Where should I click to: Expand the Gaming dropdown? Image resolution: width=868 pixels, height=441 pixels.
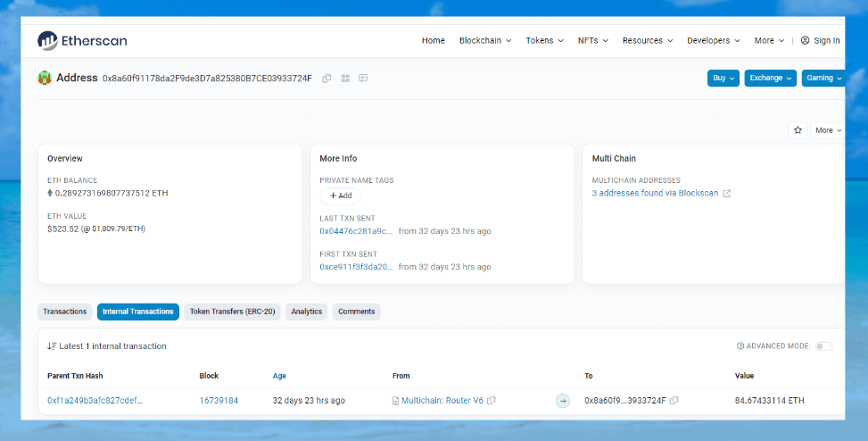823,78
